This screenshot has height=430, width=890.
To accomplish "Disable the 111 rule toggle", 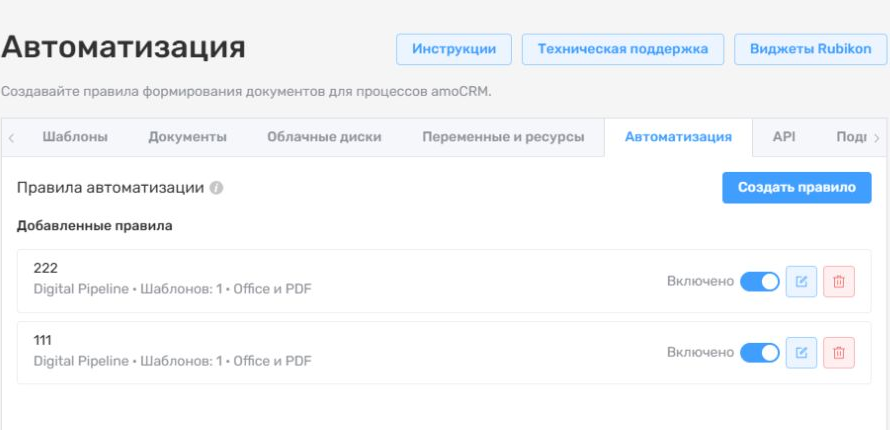I will click(759, 353).
